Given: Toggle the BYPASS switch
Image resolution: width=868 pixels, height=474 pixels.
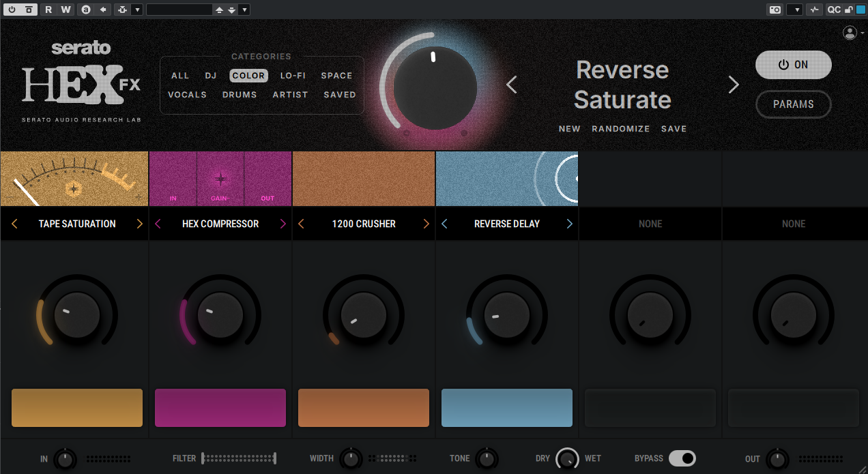Looking at the screenshot, I should (x=682, y=458).
